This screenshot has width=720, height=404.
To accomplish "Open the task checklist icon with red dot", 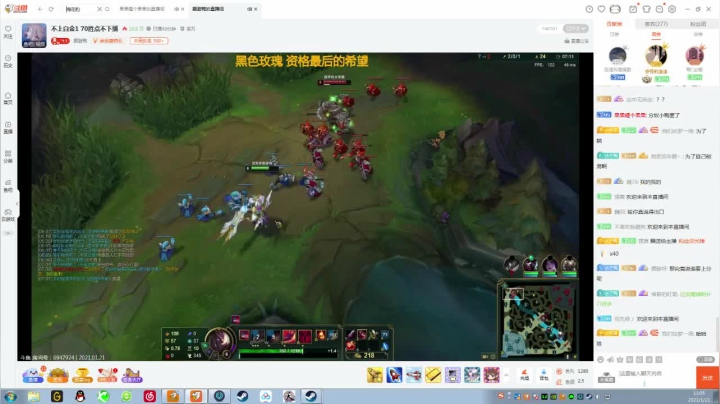I will (633, 9).
